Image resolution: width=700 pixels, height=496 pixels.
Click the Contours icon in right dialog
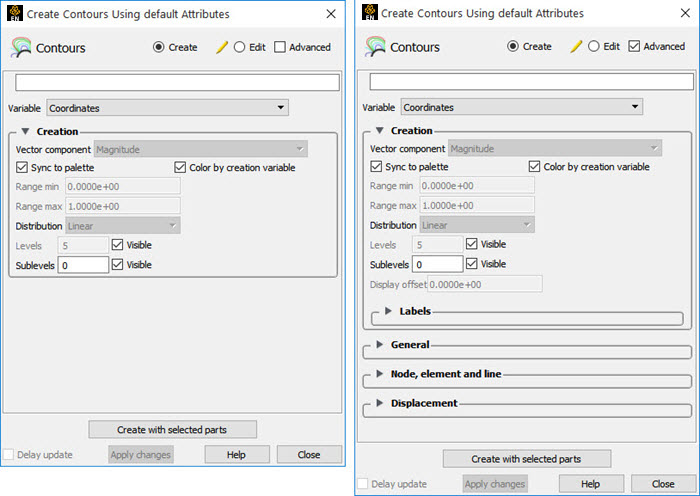pyautogui.click(x=375, y=46)
